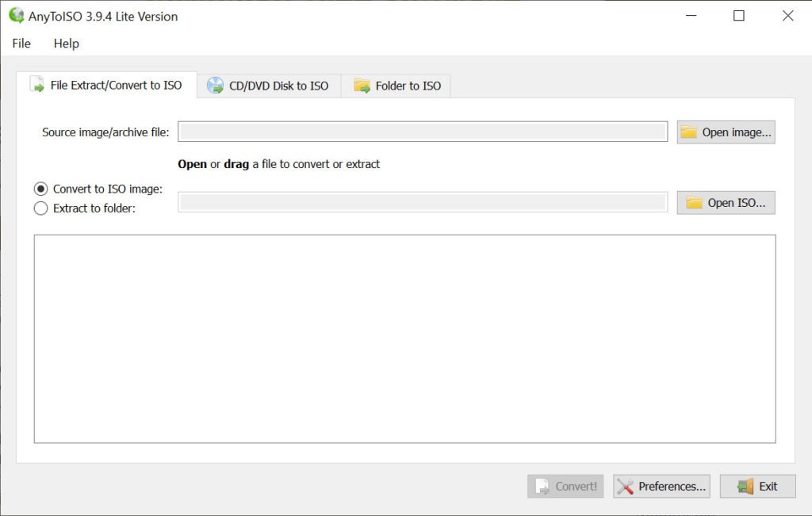Open the Preferences... dialog
Viewport: 812px width, 516px height.
[x=661, y=486]
